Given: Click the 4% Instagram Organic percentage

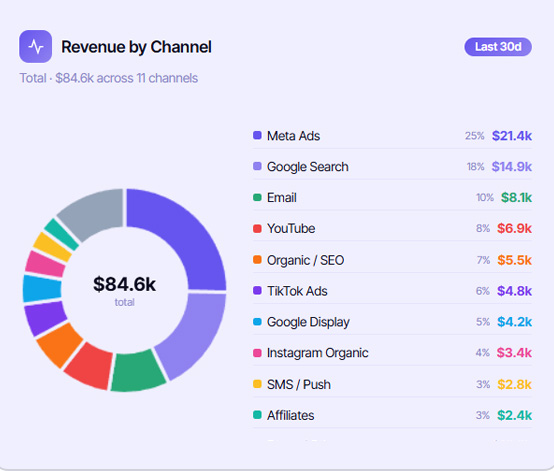Looking at the screenshot, I should click(x=483, y=353).
